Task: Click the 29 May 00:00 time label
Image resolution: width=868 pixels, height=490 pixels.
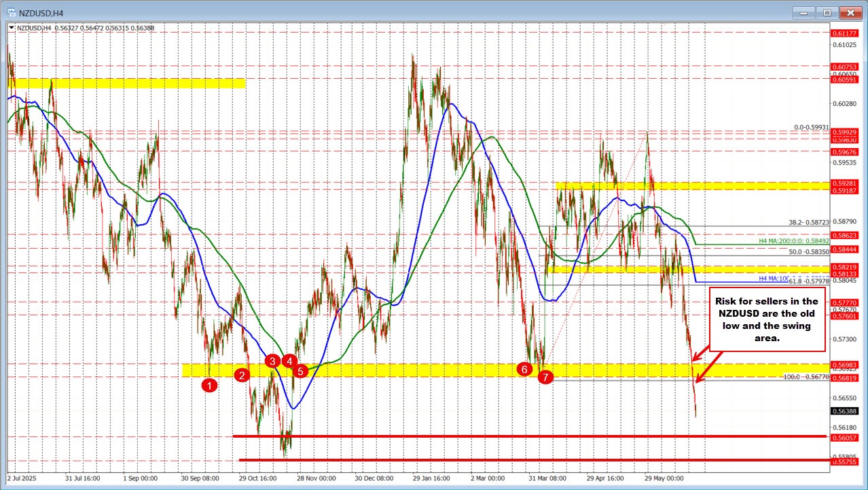Action: click(x=665, y=478)
